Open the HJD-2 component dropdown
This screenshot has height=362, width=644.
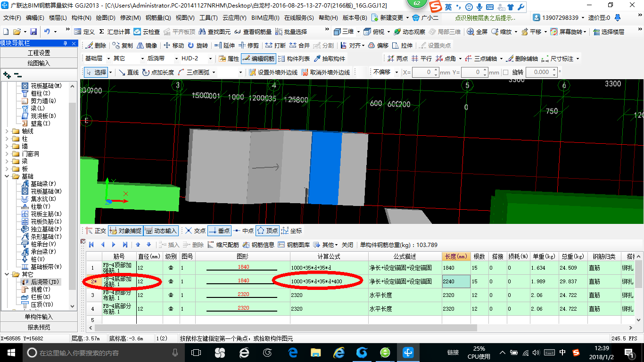(210, 58)
